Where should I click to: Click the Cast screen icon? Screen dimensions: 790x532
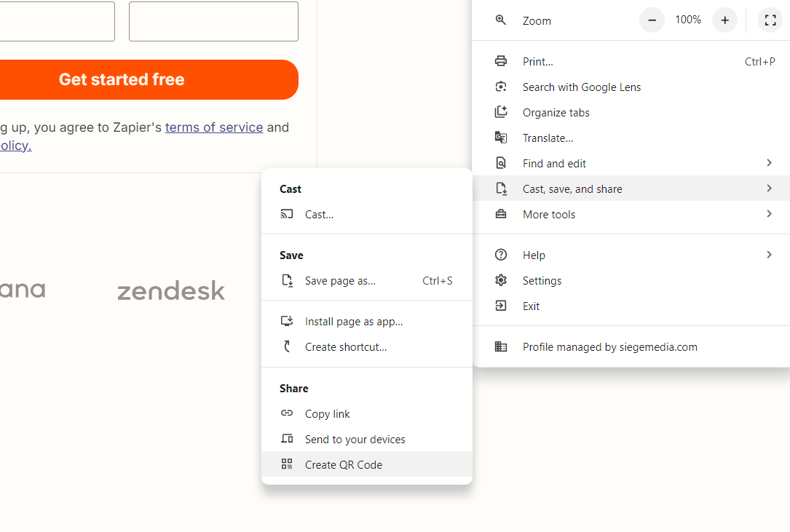tap(287, 214)
